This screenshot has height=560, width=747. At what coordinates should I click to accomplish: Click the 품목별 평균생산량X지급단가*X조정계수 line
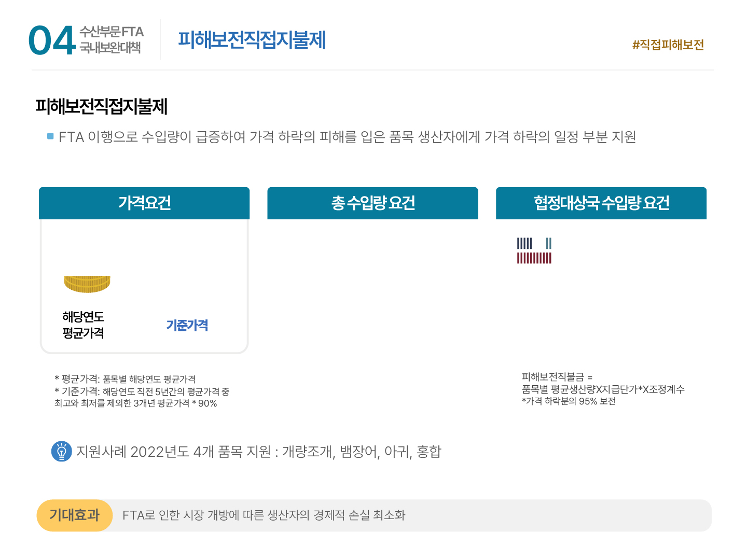603,389
